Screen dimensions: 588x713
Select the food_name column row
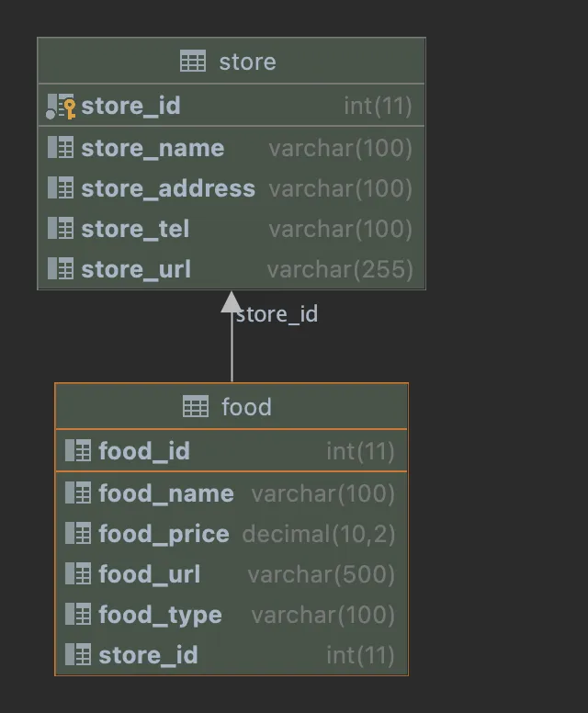[x=232, y=493]
